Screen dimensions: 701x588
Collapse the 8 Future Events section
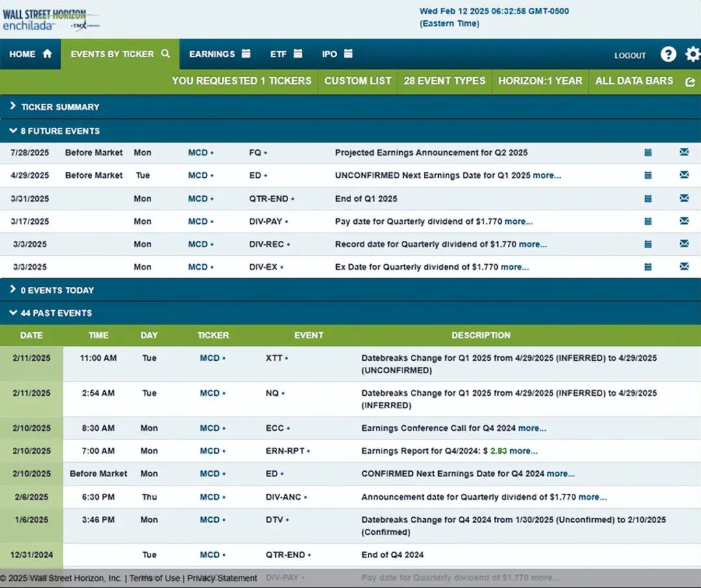point(350,131)
